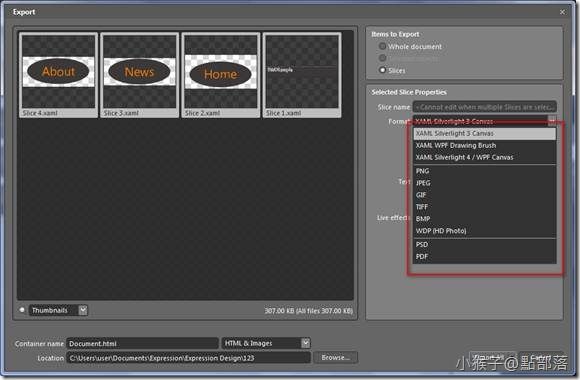Pick PNG from the format list
Viewport: 580px width, 380px height.
click(485, 171)
